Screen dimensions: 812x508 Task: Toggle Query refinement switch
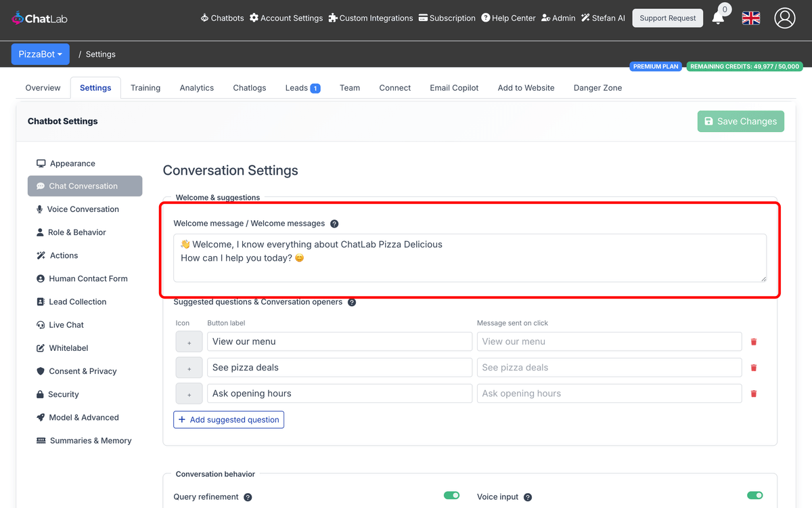(451, 496)
